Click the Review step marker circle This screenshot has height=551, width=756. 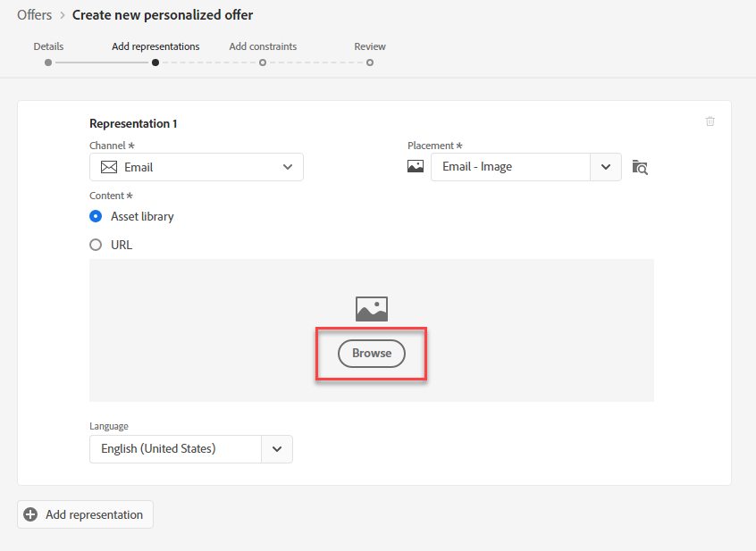(x=370, y=63)
